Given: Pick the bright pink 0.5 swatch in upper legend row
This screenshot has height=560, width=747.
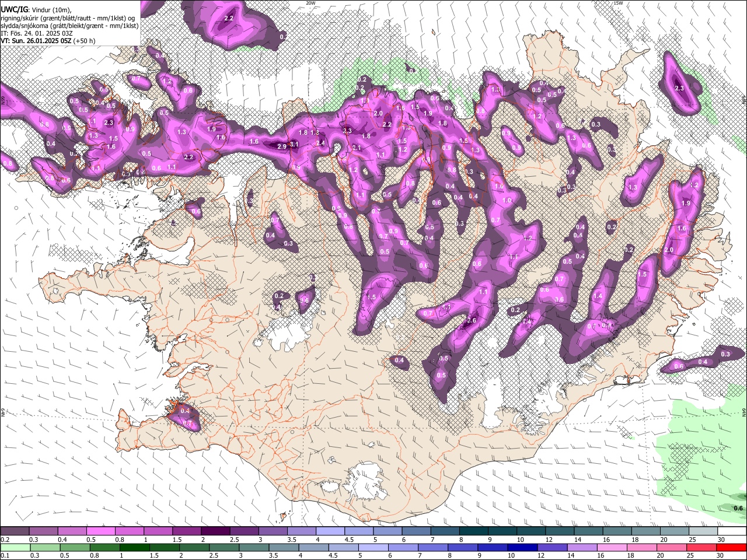Looking at the screenshot, I should click(x=101, y=531).
